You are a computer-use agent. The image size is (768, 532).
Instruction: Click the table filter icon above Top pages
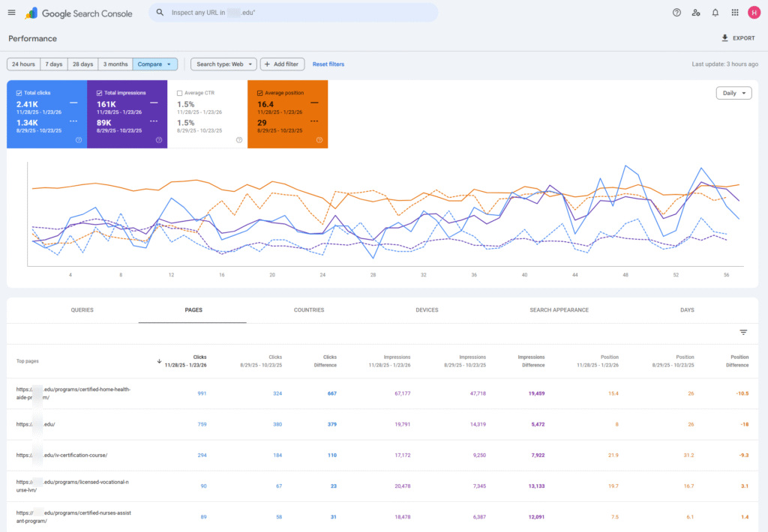tap(743, 332)
